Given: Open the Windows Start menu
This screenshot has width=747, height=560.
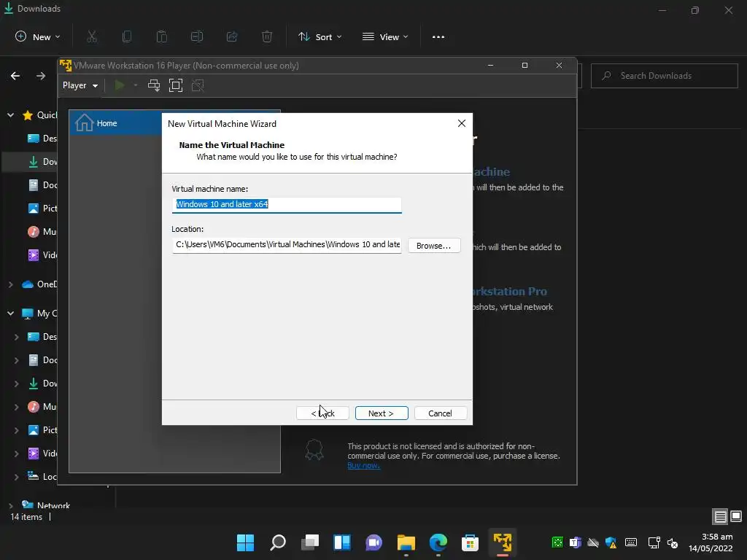Looking at the screenshot, I should click(246, 542).
